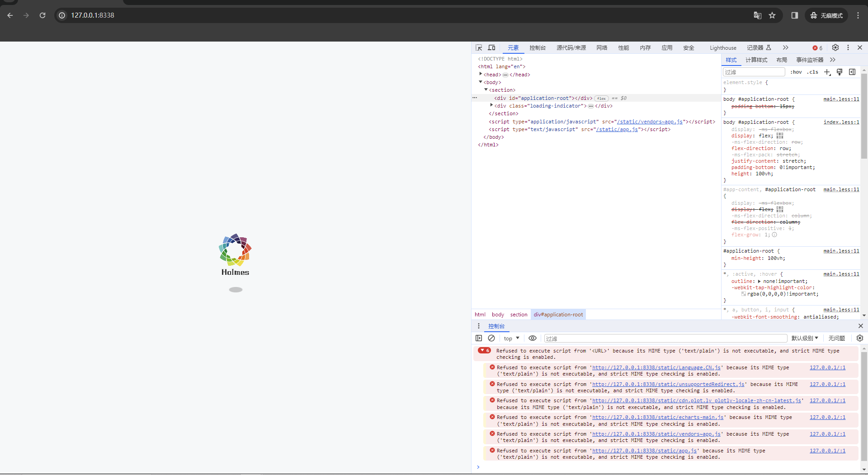The height and width of the screenshot is (475, 868).
Task: Open the 记录器 tab
Action: 759,48
